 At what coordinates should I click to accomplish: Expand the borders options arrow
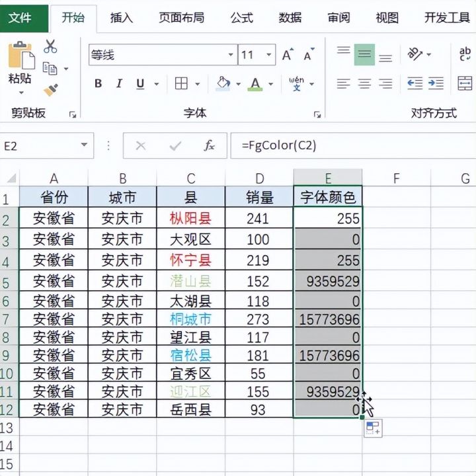coord(198,84)
